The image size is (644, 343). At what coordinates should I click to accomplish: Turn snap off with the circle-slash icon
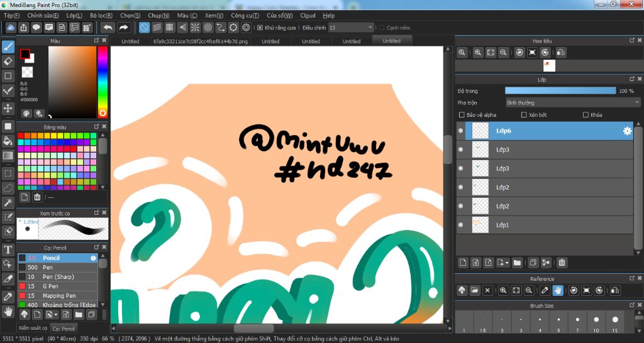pyautogui.click(x=144, y=28)
